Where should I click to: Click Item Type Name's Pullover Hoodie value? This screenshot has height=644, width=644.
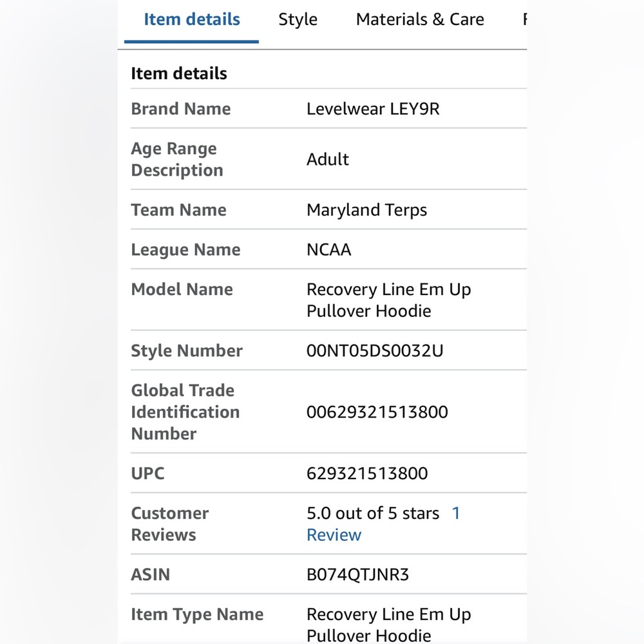click(388, 625)
